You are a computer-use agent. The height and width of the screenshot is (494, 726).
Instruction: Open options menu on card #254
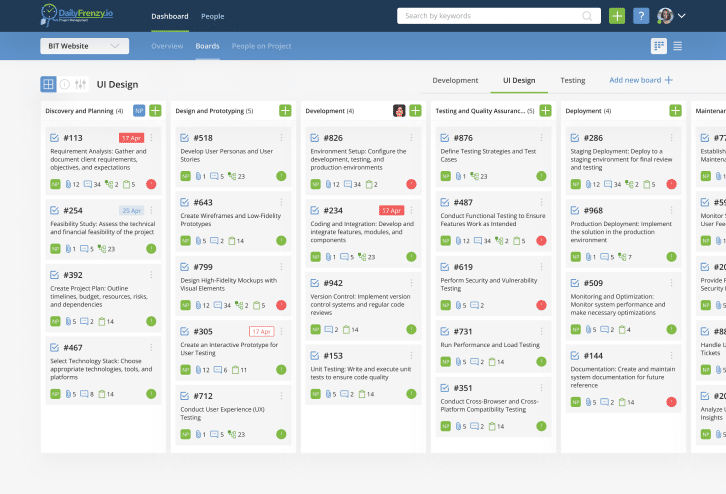click(x=151, y=210)
